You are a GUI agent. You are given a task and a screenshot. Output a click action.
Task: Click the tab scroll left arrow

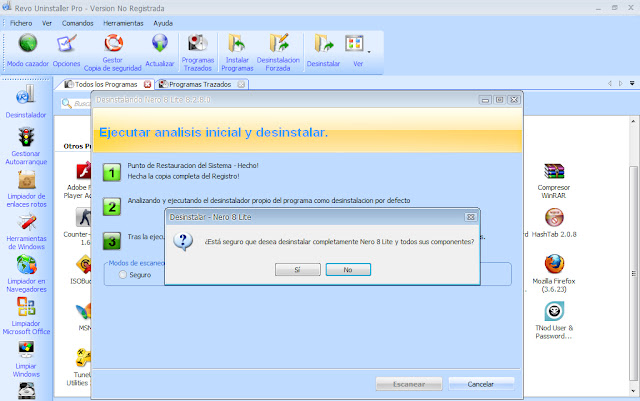click(x=610, y=83)
